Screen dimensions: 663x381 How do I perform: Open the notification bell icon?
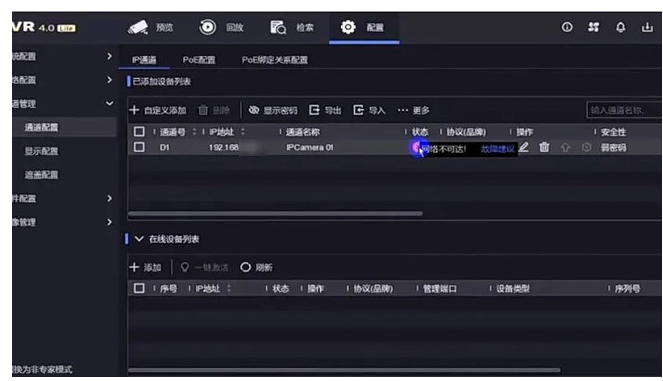pos(620,27)
